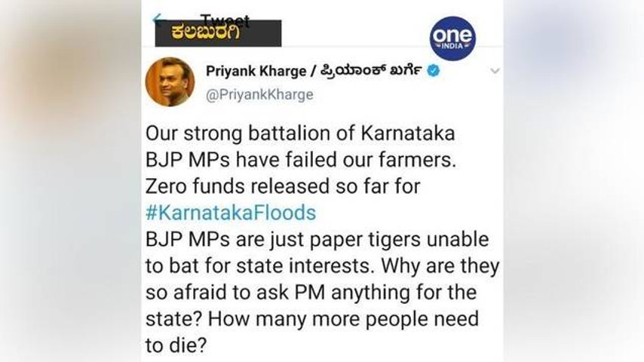Select the Tweet header title
Viewport: 644px width, 362px height.
225,19
